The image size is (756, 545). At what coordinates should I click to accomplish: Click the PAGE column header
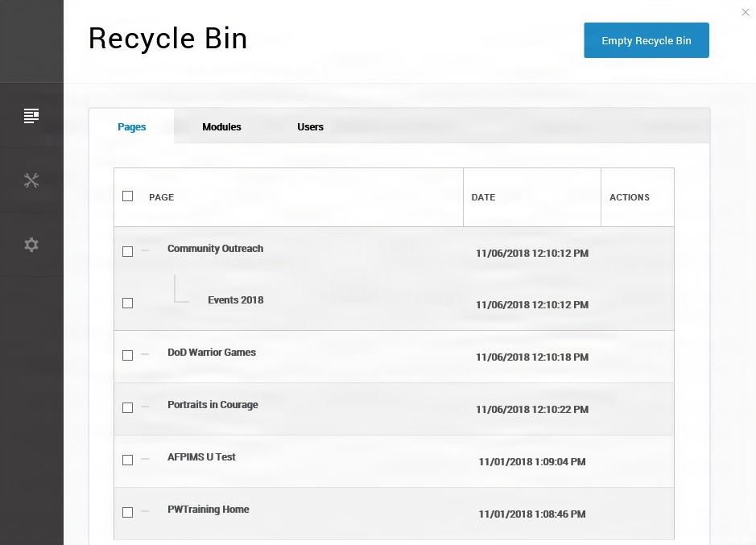pyautogui.click(x=162, y=197)
